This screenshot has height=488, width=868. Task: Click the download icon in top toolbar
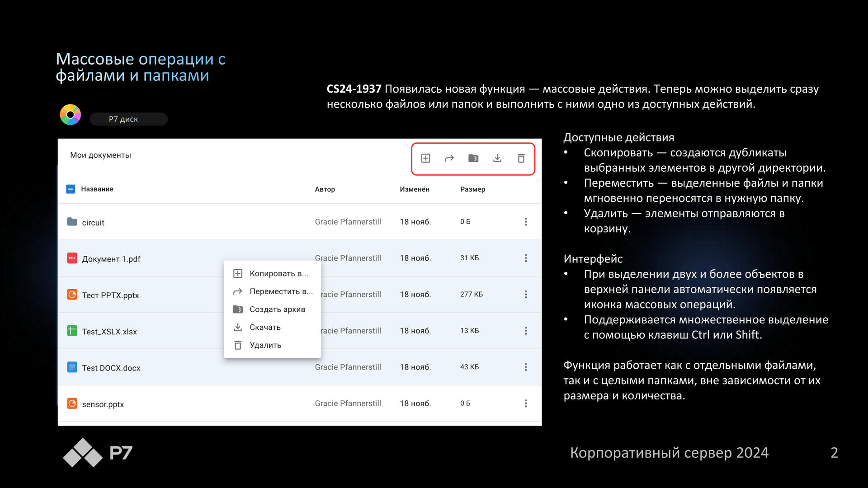click(x=497, y=158)
